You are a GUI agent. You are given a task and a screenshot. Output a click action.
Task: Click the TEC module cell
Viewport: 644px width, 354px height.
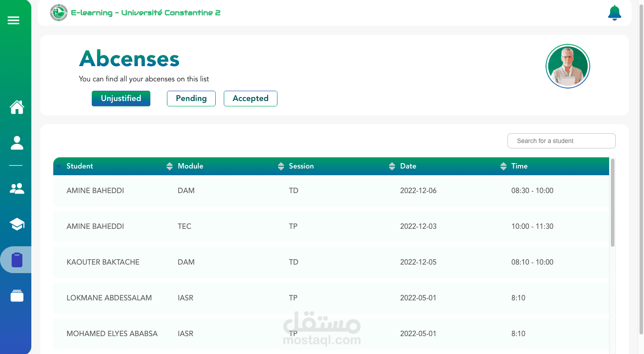pyautogui.click(x=184, y=226)
